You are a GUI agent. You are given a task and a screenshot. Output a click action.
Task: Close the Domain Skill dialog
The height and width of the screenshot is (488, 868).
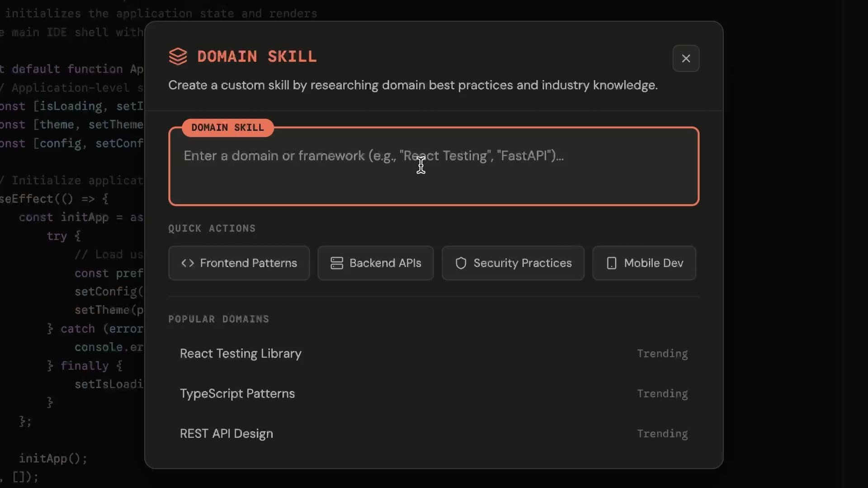[686, 58]
